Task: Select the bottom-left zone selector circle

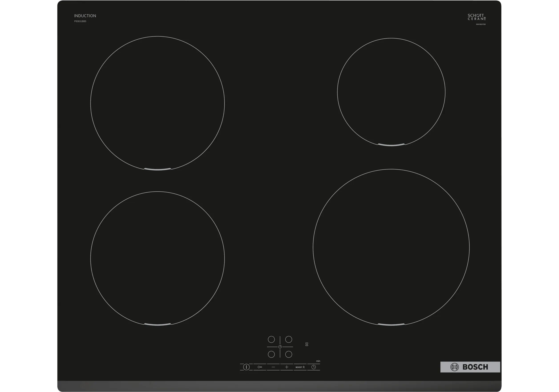Action: tap(271, 354)
